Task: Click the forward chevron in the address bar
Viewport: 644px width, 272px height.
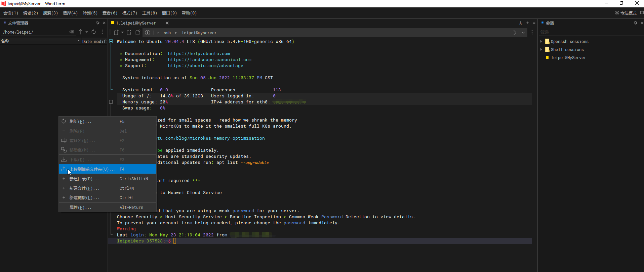Action: pyautogui.click(x=515, y=33)
